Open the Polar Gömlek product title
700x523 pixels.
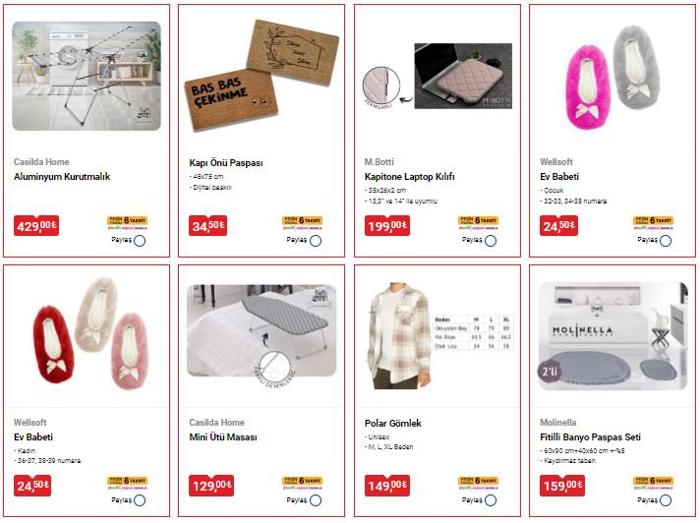[393, 423]
